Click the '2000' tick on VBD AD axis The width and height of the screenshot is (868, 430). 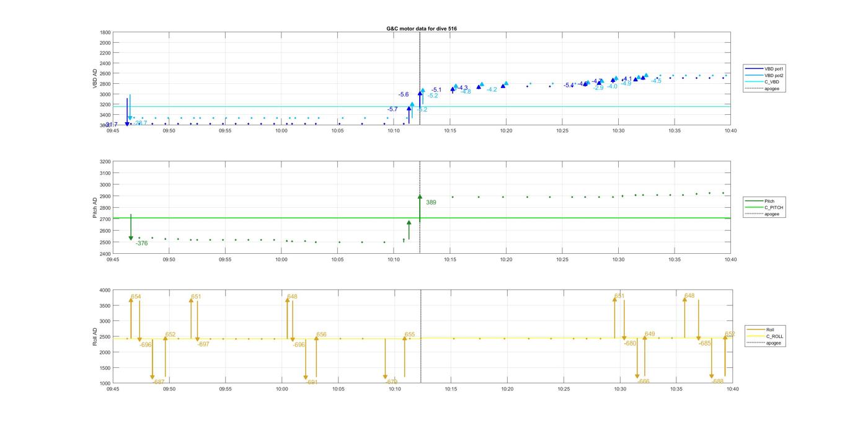pyautogui.click(x=105, y=42)
